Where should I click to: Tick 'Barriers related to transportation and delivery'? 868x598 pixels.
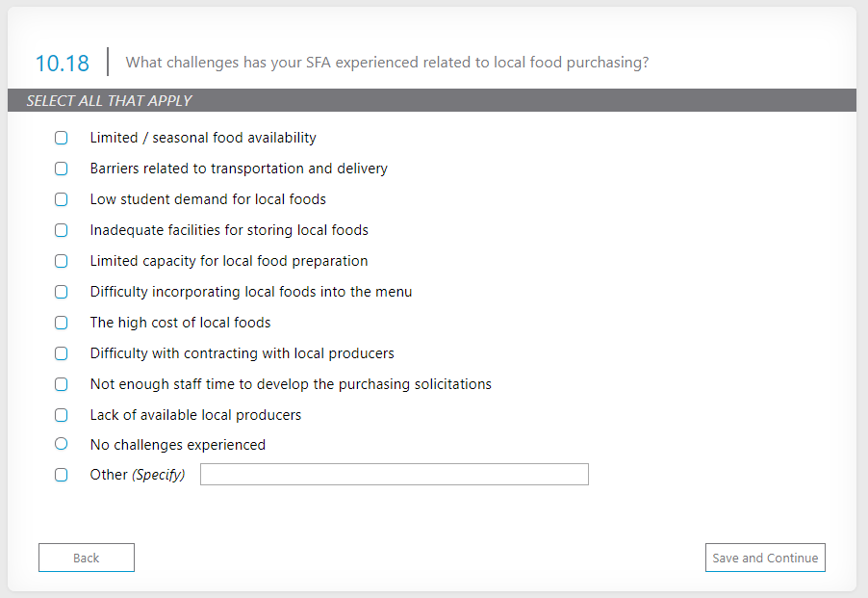[x=62, y=169]
